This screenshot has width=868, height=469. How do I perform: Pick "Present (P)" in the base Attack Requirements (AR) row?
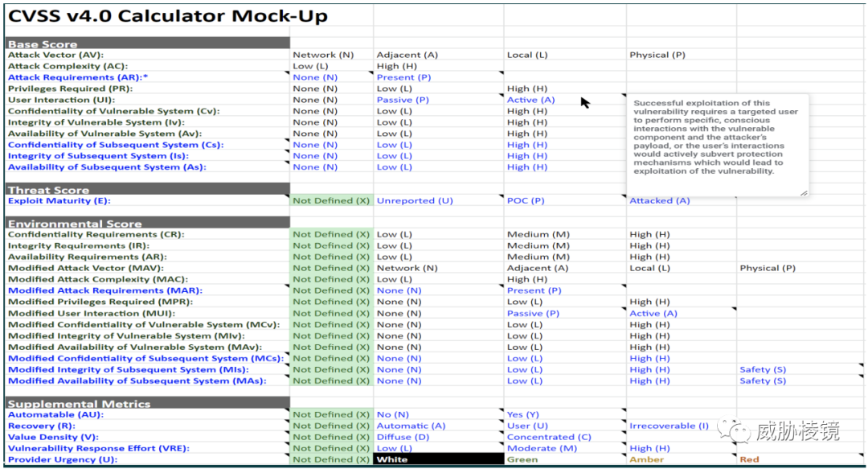(403, 77)
